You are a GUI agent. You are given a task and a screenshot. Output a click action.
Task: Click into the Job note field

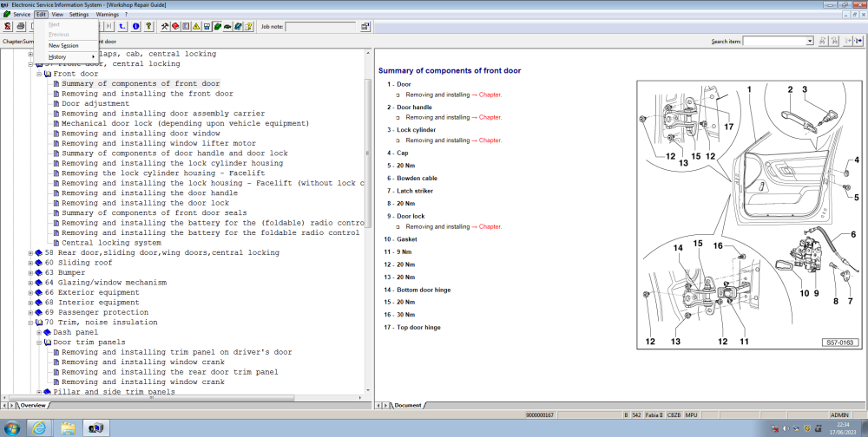320,26
